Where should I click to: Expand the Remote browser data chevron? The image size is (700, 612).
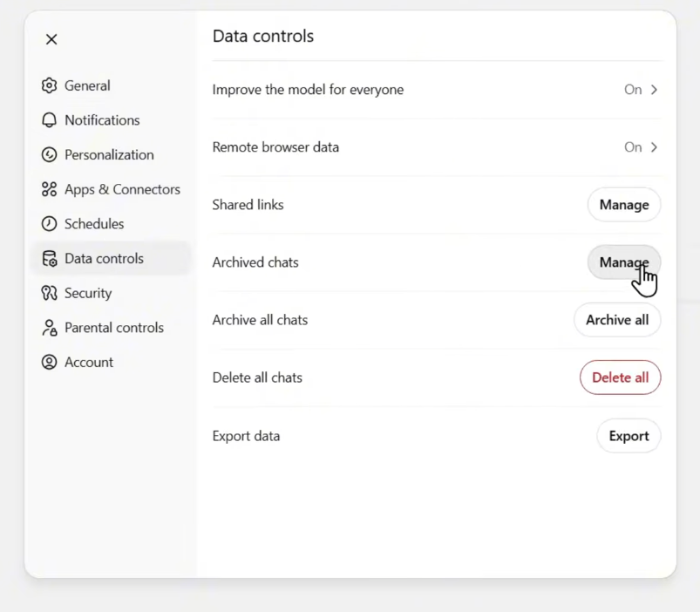click(x=655, y=147)
